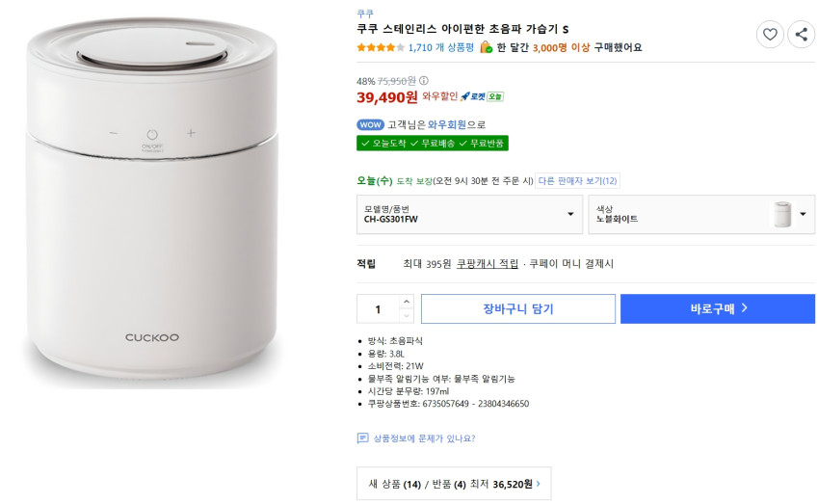Click the shopping bag purchase-count icon
Viewport: 818px width, 504px height.
coord(486,47)
